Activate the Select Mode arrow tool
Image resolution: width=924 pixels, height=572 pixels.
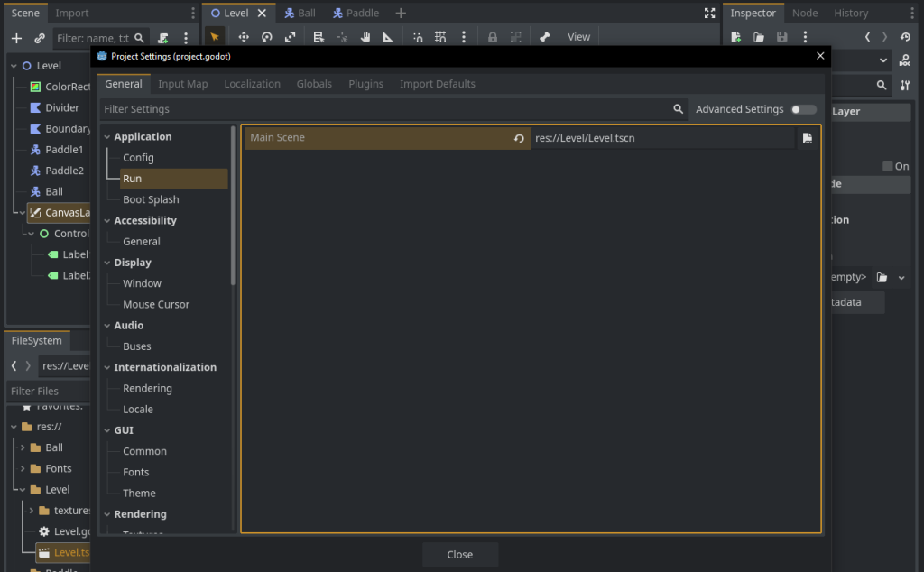point(215,37)
